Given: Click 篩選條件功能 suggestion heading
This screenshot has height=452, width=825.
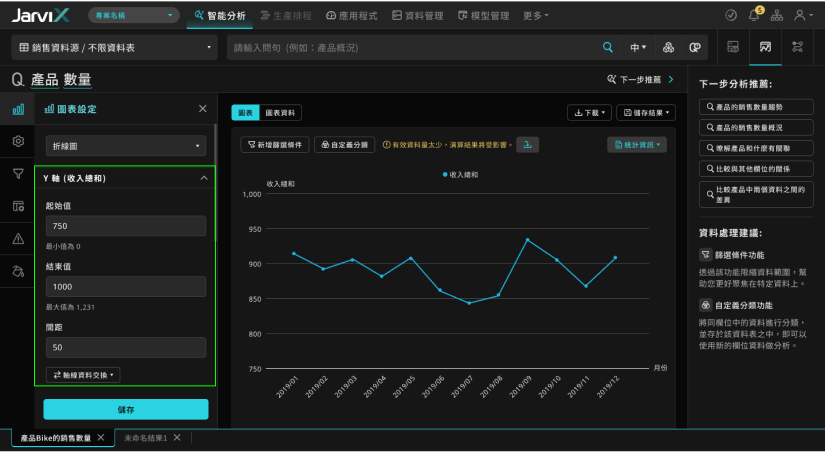Looking at the screenshot, I should pyautogui.click(x=739, y=255).
